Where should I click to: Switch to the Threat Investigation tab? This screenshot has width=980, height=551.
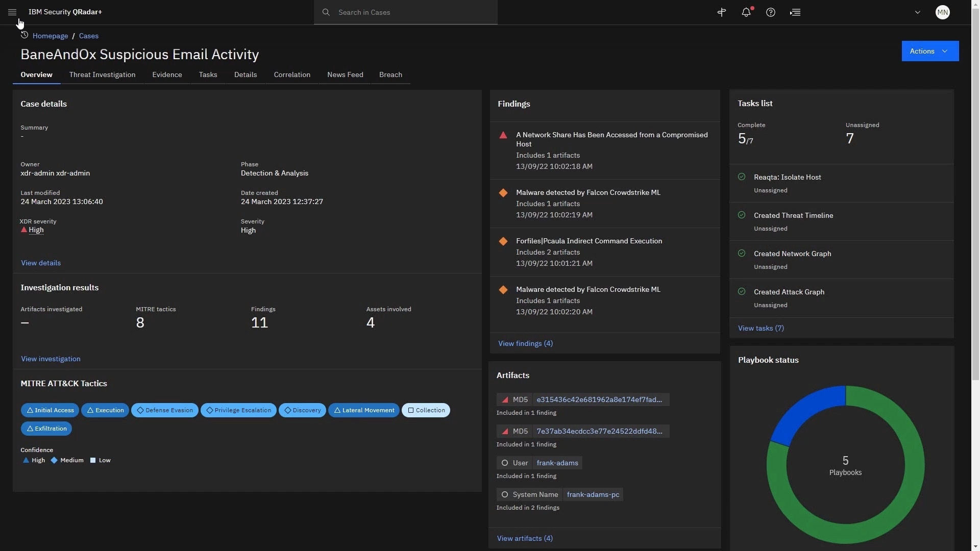point(102,74)
